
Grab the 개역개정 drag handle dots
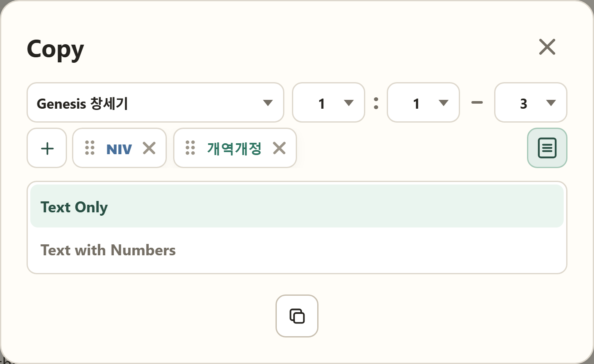pyautogui.click(x=190, y=148)
